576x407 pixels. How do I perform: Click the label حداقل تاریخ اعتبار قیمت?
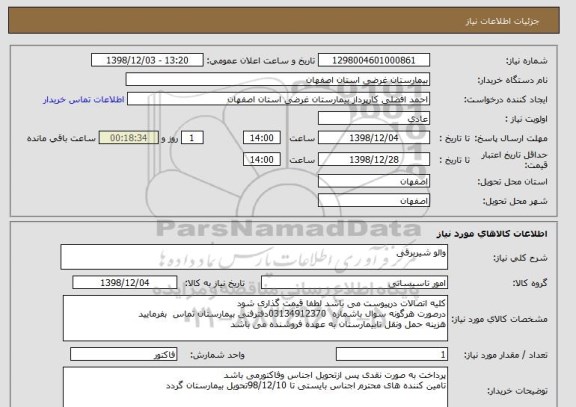click(514, 160)
